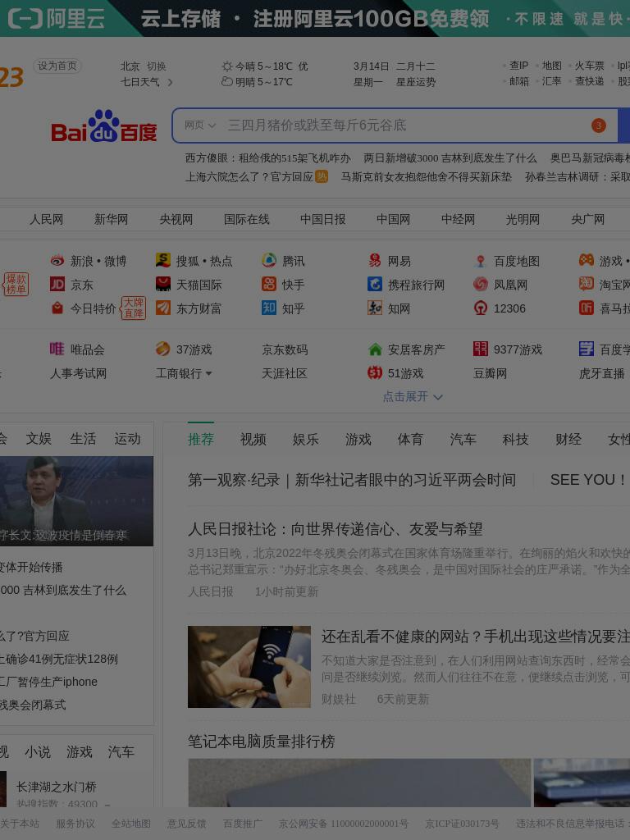This screenshot has height=840, width=630.
Task: Click the Phoenix (凤凰网) icon
Action: click(x=481, y=284)
